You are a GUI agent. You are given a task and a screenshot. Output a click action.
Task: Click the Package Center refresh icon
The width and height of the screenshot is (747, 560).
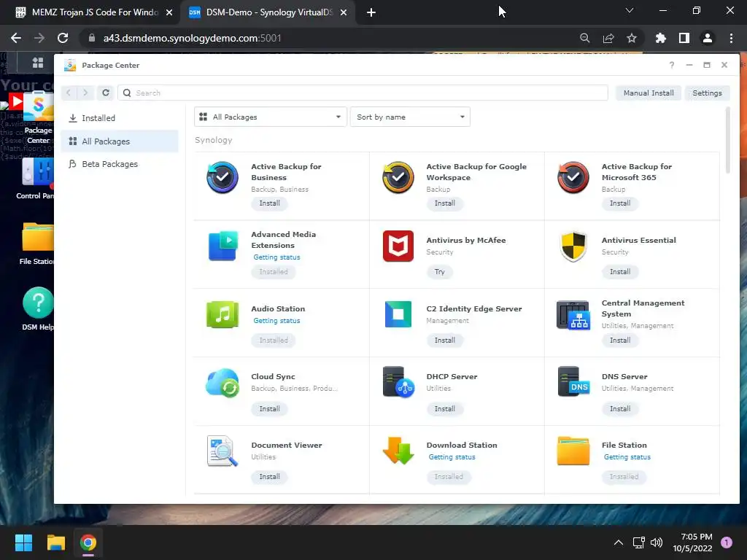point(106,93)
